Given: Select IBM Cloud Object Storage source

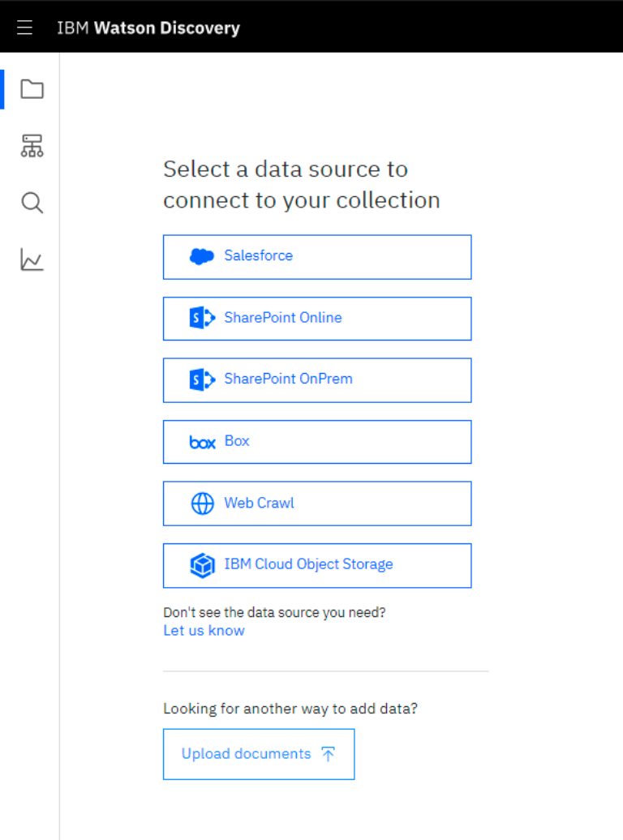Looking at the screenshot, I should (x=317, y=565).
